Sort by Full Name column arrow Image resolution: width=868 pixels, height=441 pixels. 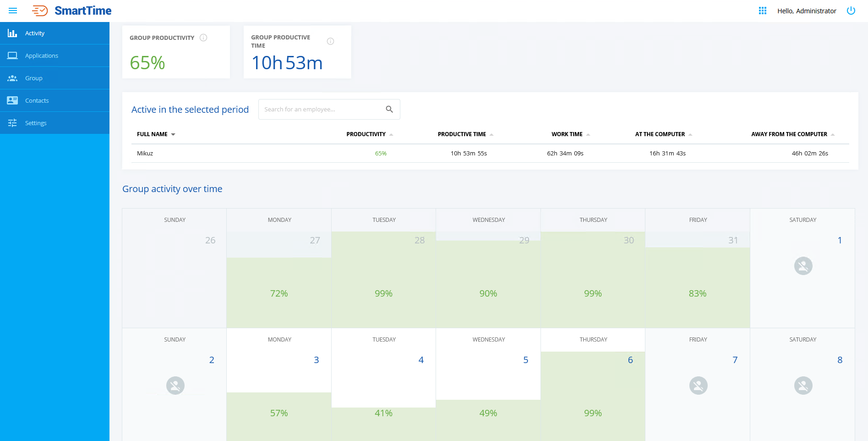[173, 134]
